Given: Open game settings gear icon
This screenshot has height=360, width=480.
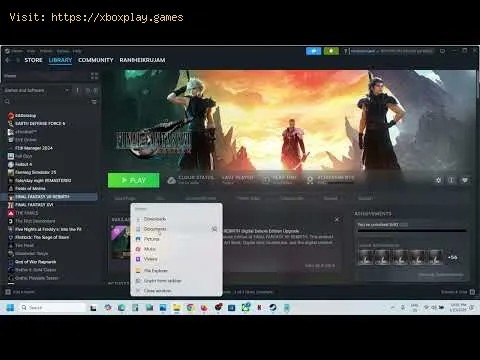Looking at the screenshot, I should click(438, 180).
